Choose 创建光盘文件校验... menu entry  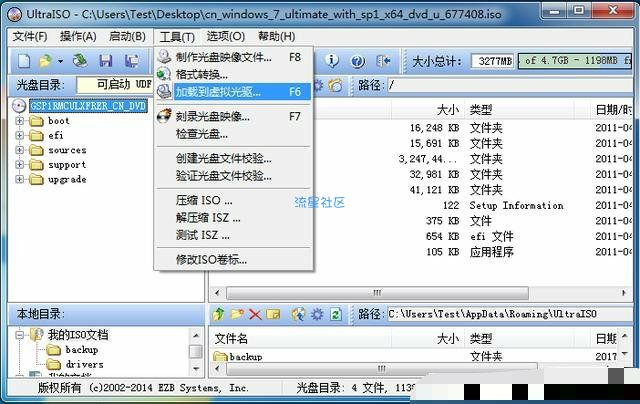pyautogui.click(x=234, y=158)
